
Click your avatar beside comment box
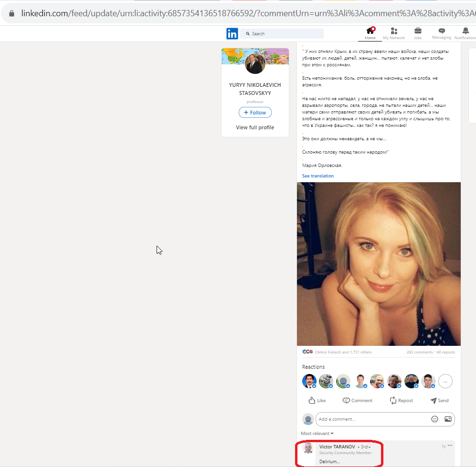(308, 419)
